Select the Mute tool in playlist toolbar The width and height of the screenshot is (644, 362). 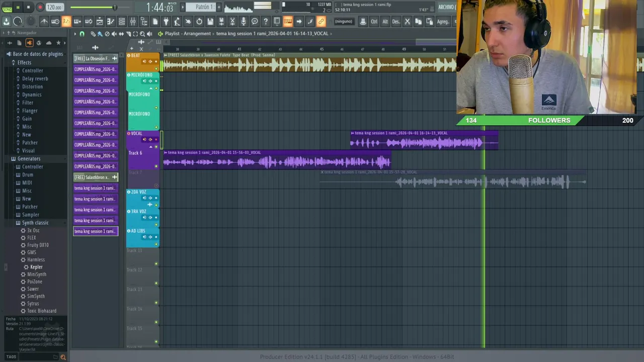click(114, 34)
